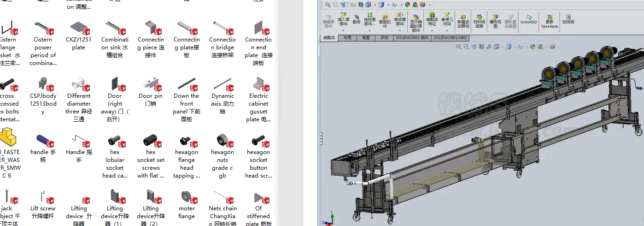Viewport: 644px width, 226px height.
Task: Click View Orientation cube in the viewport heads-up toolbar
Action: coord(496,47)
